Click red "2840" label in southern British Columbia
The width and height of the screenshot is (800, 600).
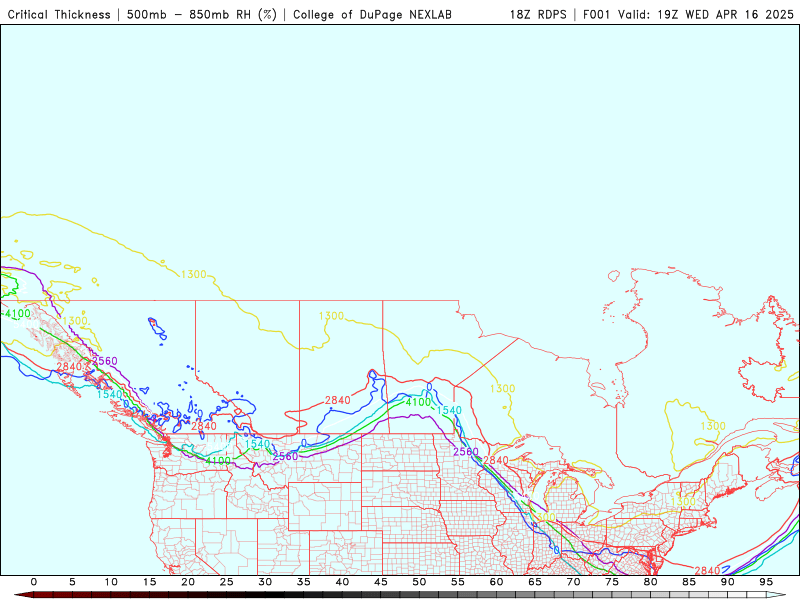[x=204, y=426]
